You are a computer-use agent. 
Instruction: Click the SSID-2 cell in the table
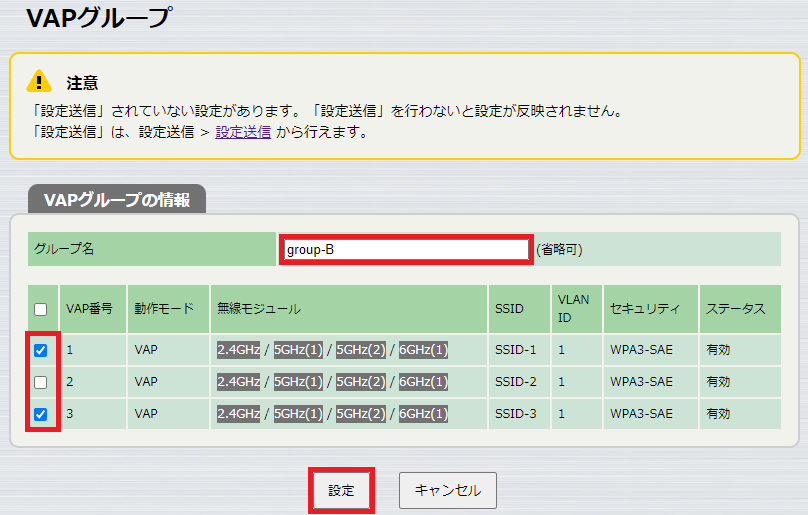(x=516, y=382)
